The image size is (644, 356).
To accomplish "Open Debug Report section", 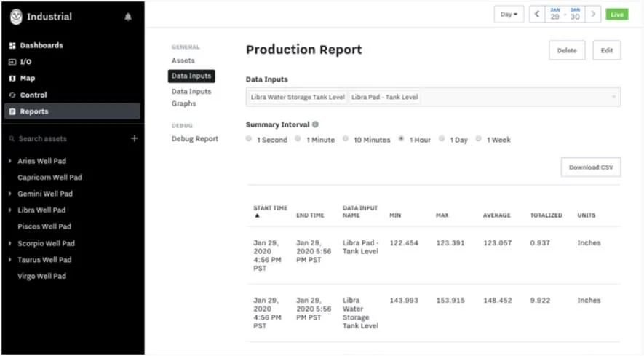I will (x=195, y=138).
